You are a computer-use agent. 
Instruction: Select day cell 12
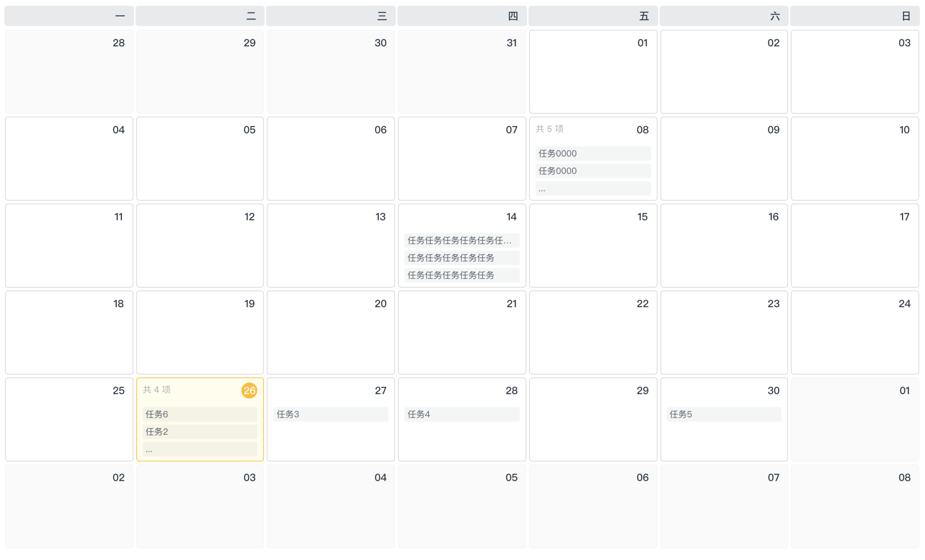(200, 246)
